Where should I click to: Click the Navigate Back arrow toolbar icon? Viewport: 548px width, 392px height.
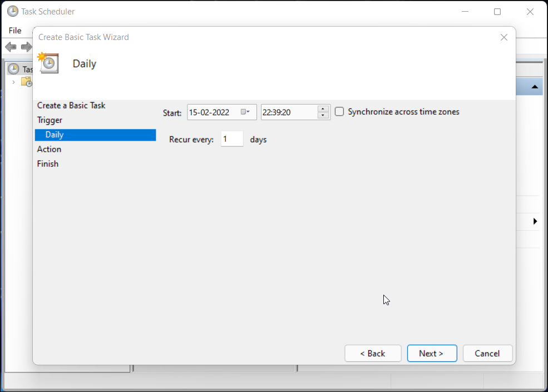10,47
